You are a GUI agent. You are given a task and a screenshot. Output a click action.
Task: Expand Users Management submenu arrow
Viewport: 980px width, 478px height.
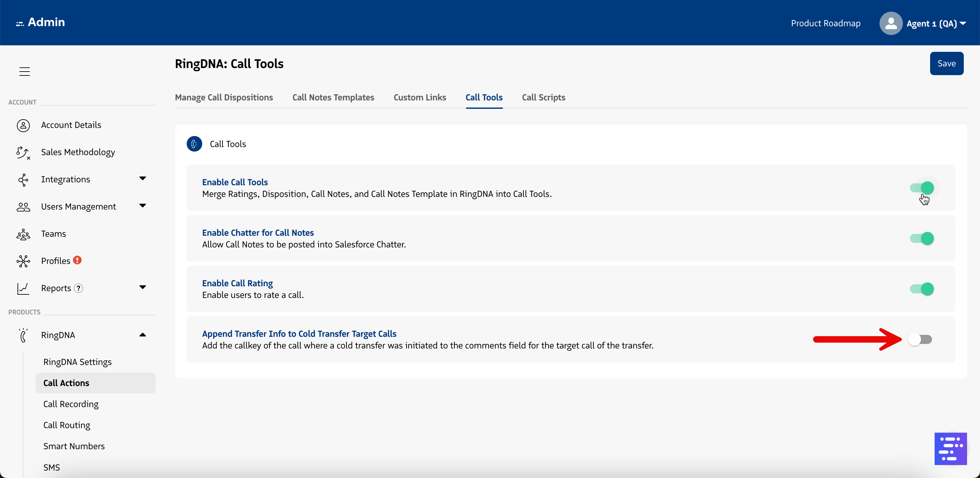(143, 206)
